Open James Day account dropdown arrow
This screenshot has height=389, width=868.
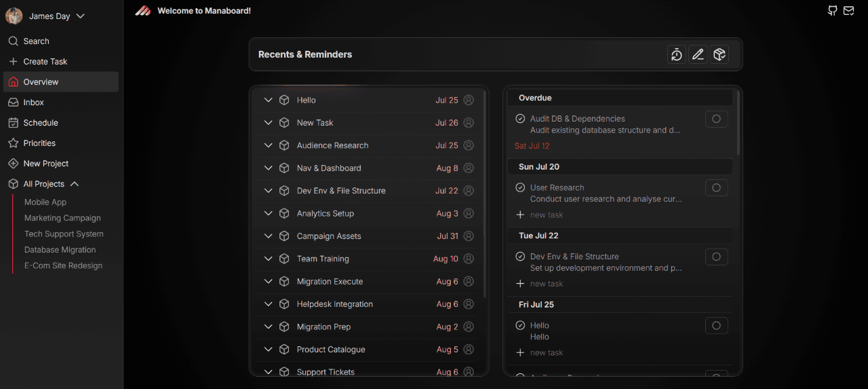tap(80, 16)
